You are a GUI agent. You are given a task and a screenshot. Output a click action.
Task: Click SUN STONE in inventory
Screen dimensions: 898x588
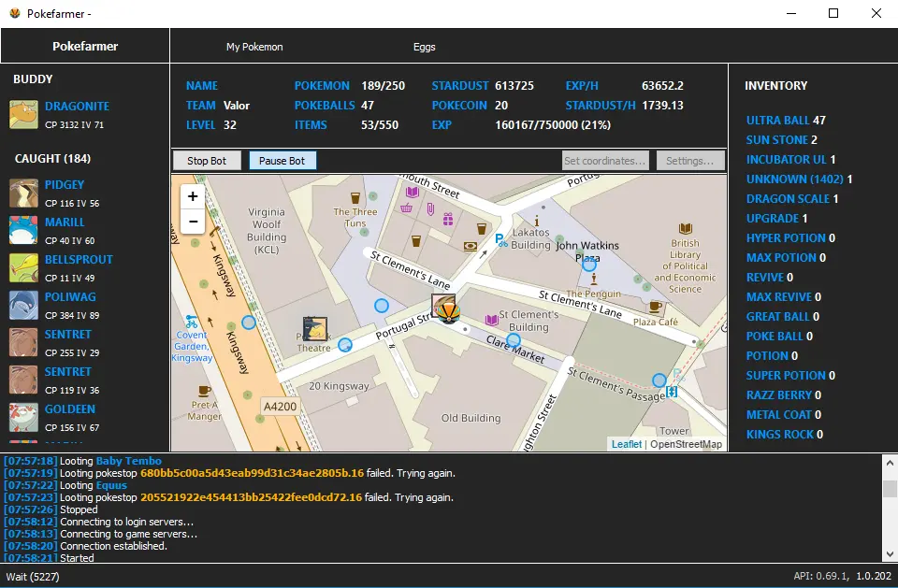click(782, 139)
